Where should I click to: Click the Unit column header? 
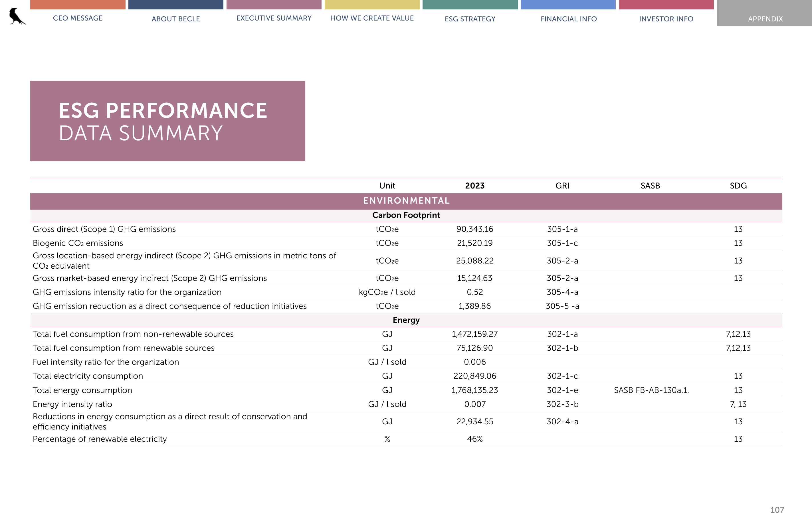coord(387,186)
